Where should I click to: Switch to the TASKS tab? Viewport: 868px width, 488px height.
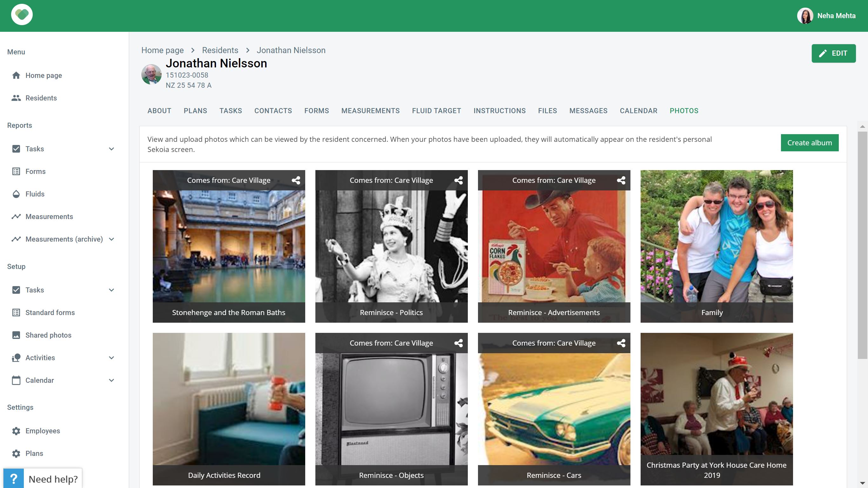click(231, 111)
